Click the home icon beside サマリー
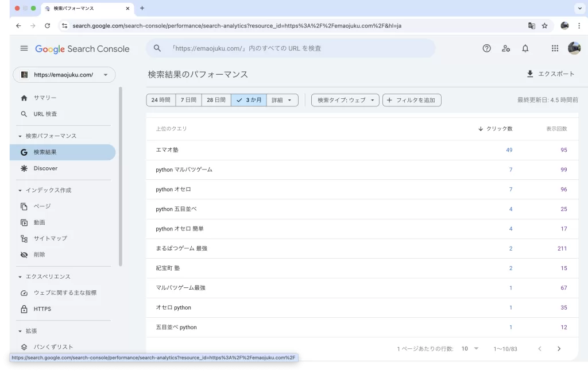This screenshot has width=588, height=373. click(x=24, y=98)
